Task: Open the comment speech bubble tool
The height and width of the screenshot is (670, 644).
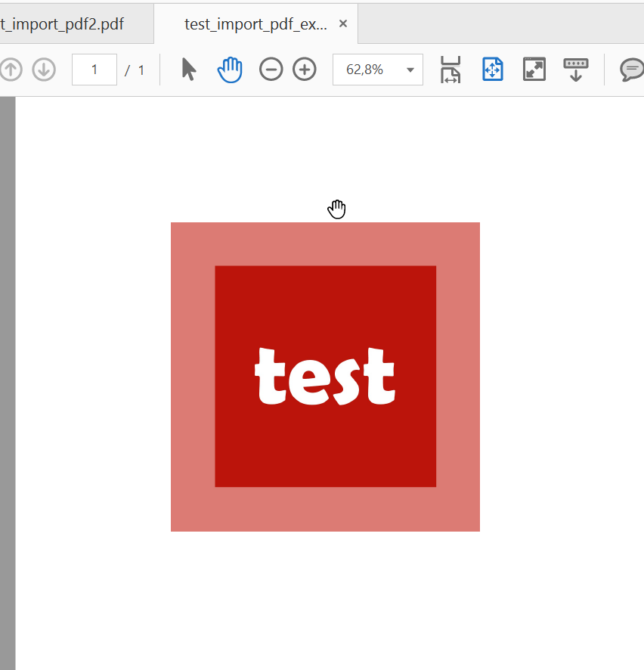Action: tap(631, 70)
